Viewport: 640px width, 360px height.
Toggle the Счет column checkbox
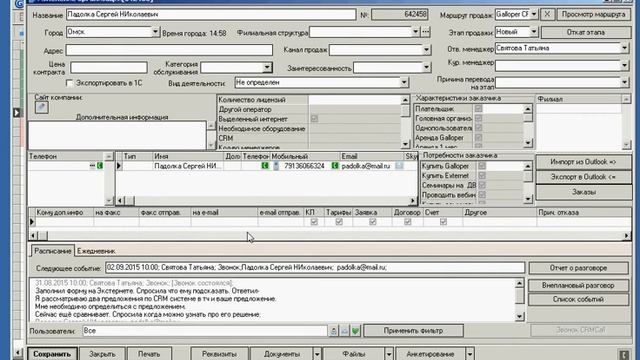443,222
